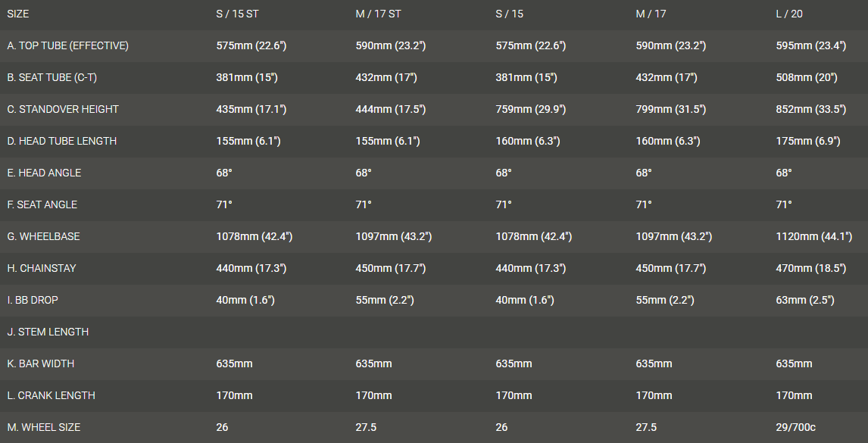Click the 1120mm (44.1") wheelbase value
Image resolution: width=868 pixels, height=443 pixels.
point(814,236)
